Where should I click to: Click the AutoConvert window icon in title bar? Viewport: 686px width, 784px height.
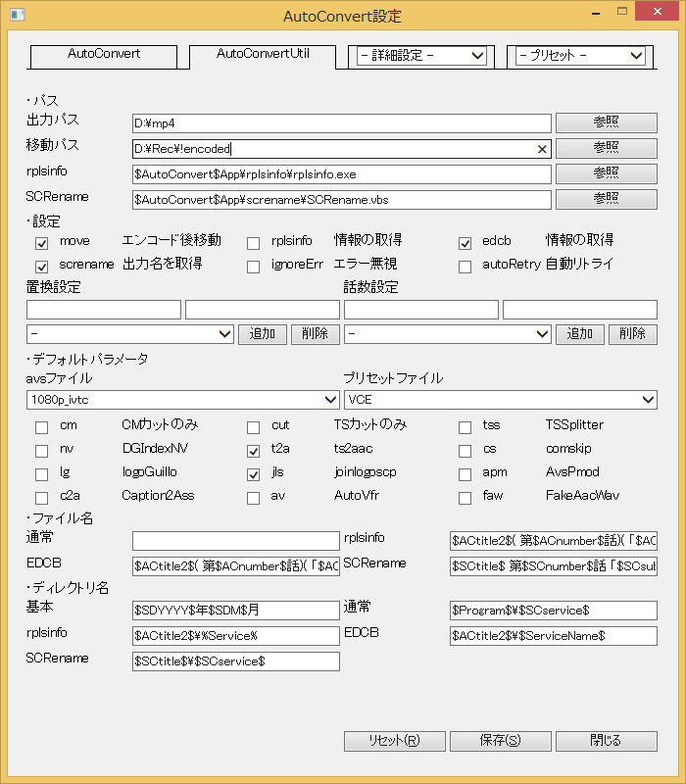18,15
